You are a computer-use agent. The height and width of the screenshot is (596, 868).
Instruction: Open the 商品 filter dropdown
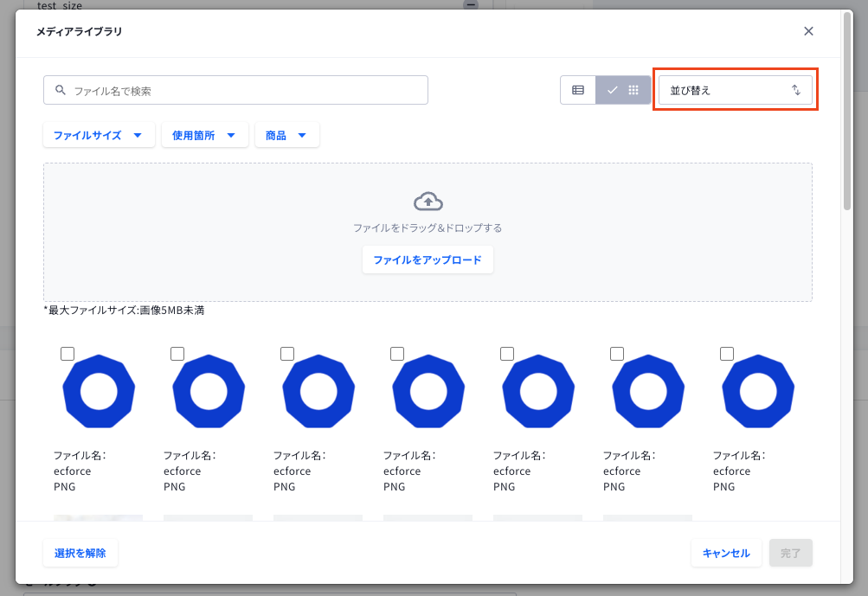tap(286, 135)
